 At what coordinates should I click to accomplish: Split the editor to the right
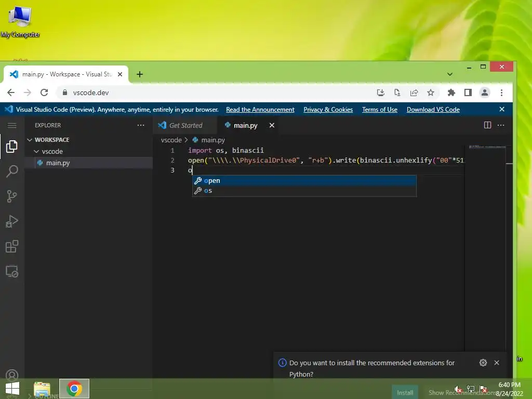tap(487, 125)
